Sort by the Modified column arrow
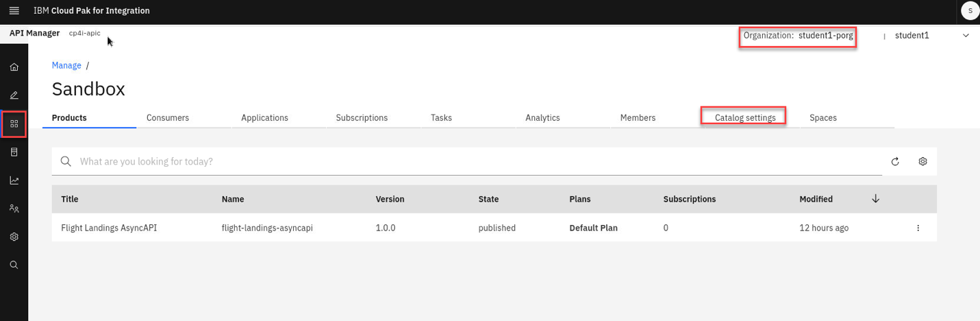Image resolution: width=980 pixels, height=321 pixels. [x=875, y=199]
